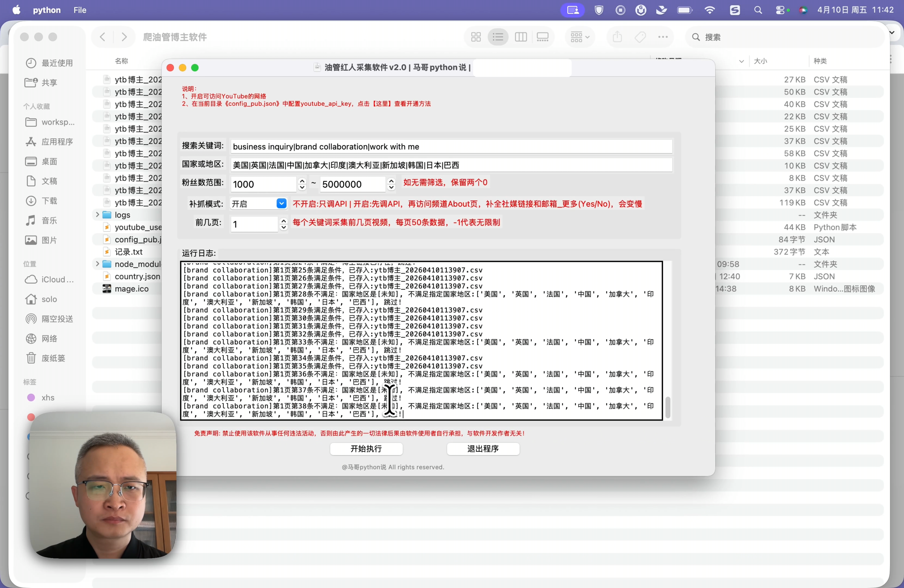Go back in Finder navigation
904x588 pixels.
(103, 37)
